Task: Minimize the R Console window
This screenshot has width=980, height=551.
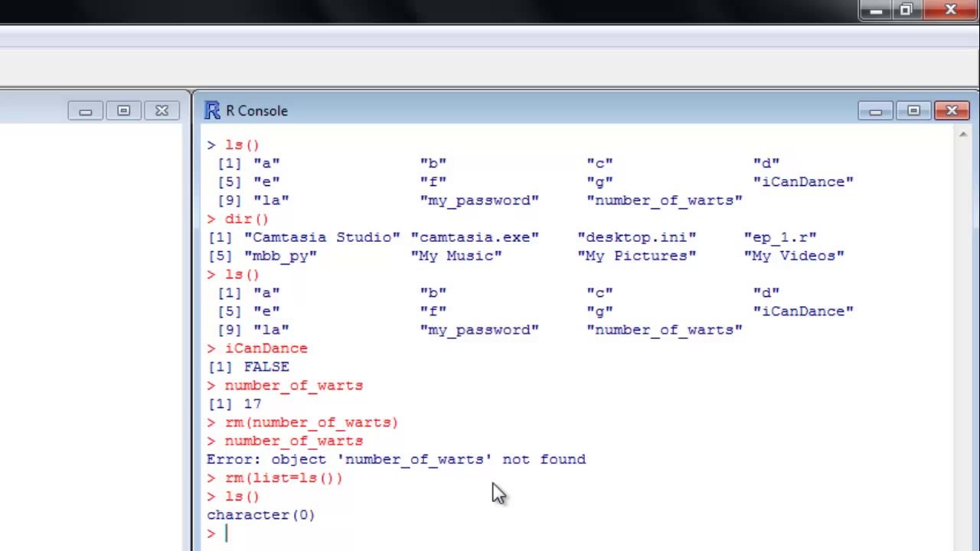Action: tap(875, 111)
